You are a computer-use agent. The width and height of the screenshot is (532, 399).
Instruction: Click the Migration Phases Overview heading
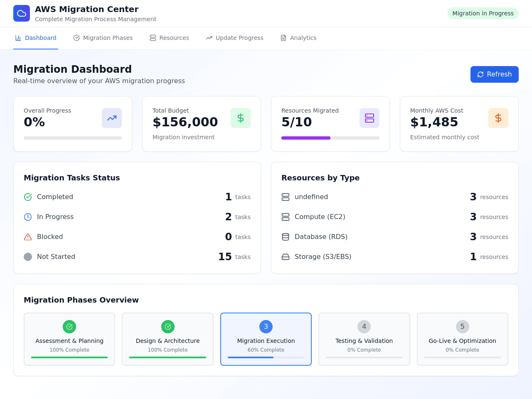pos(81,300)
